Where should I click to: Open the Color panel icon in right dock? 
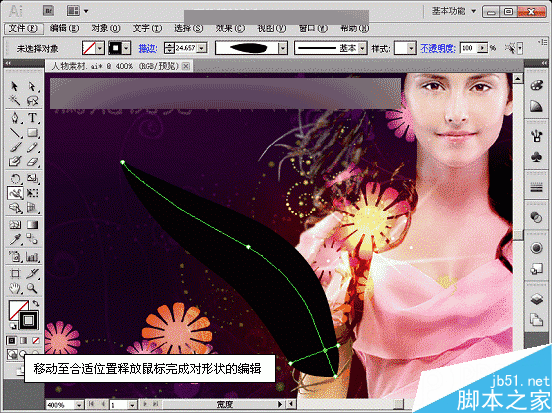[536, 86]
